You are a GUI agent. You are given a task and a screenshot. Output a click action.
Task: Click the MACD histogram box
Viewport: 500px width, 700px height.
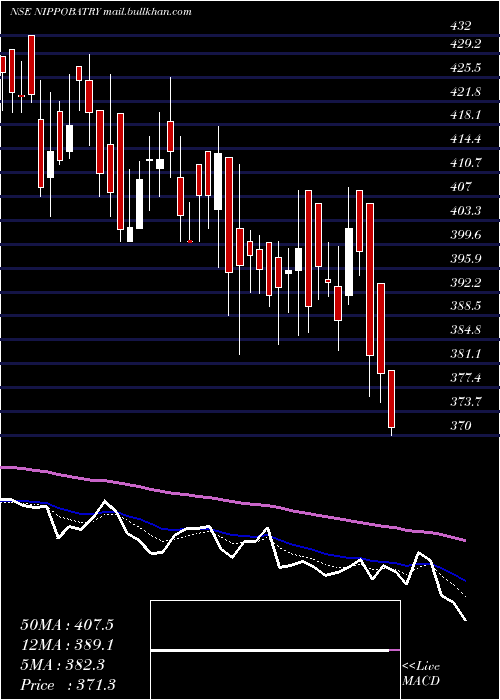(275, 650)
